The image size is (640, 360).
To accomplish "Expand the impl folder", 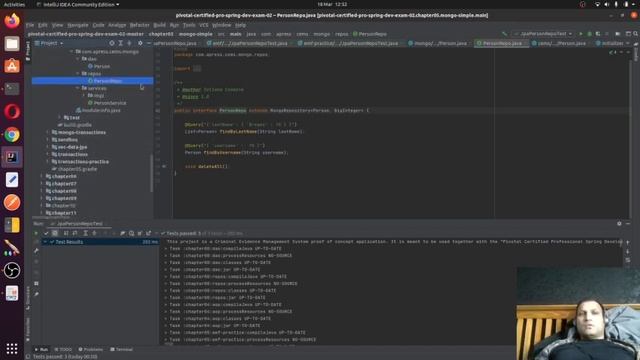I will point(84,96).
